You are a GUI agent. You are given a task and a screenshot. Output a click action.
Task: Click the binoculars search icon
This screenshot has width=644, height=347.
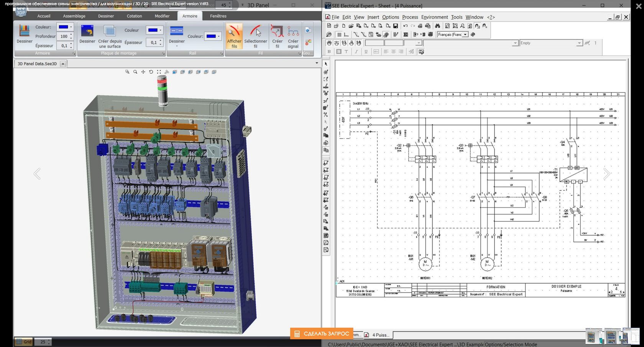coord(437,26)
